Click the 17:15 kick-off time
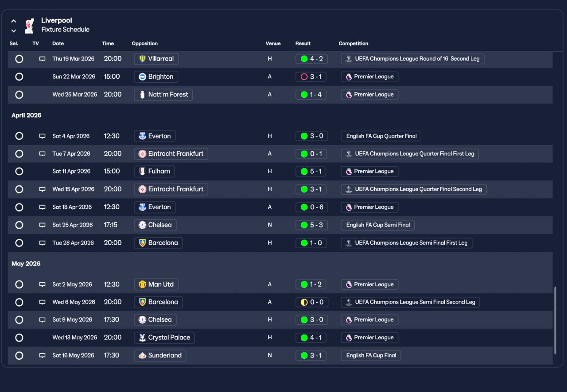The image size is (567, 392). click(x=111, y=225)
